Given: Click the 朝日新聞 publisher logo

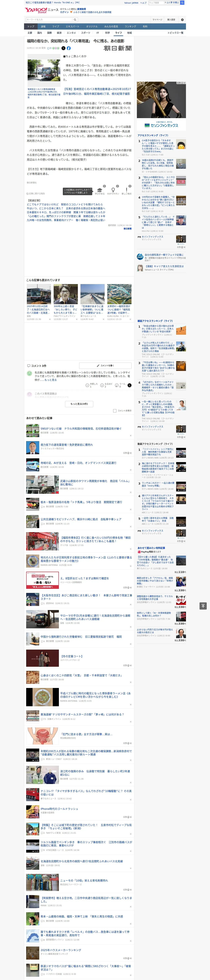Looking at the screenshot, I should click(118, 48).
